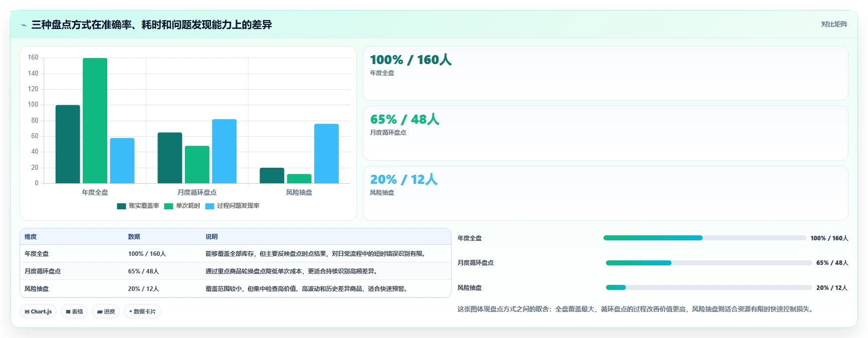The height and width of the screenshot is (338, 868).
Task: Click the table cell 100% / 160人
Action: click(147, 254)
